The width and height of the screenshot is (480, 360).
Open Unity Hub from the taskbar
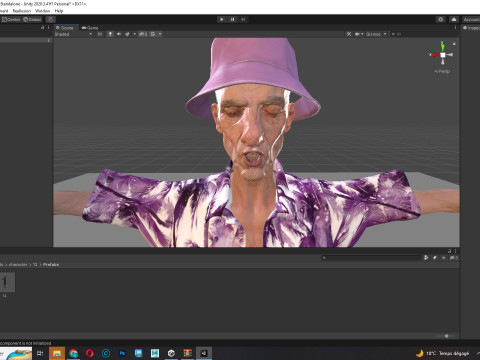[171, 353]
